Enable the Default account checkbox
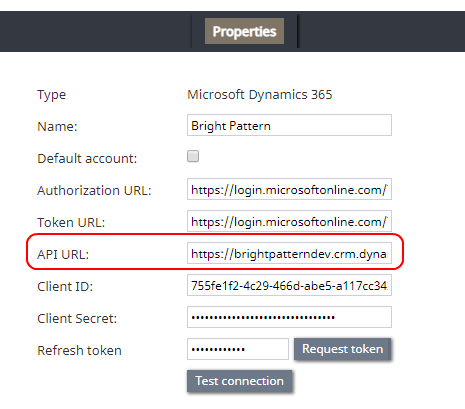The image size is (465, 409). [x=193, y=156]
